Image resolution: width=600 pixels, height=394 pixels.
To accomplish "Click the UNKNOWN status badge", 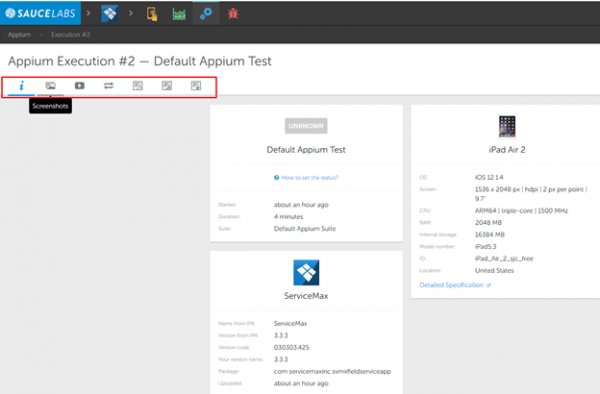I will click(306, 126).
